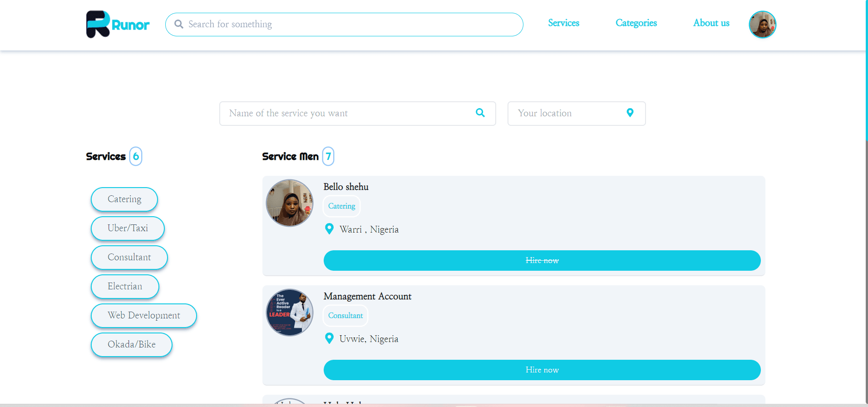Select the Okada/Bike service filter

point(131,345)
